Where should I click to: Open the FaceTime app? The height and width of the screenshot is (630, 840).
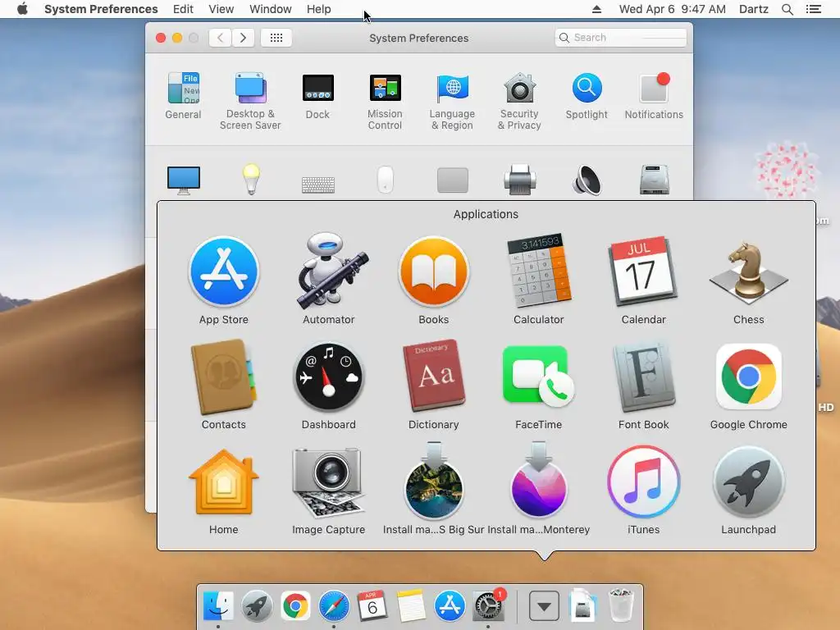pos(539,377)
